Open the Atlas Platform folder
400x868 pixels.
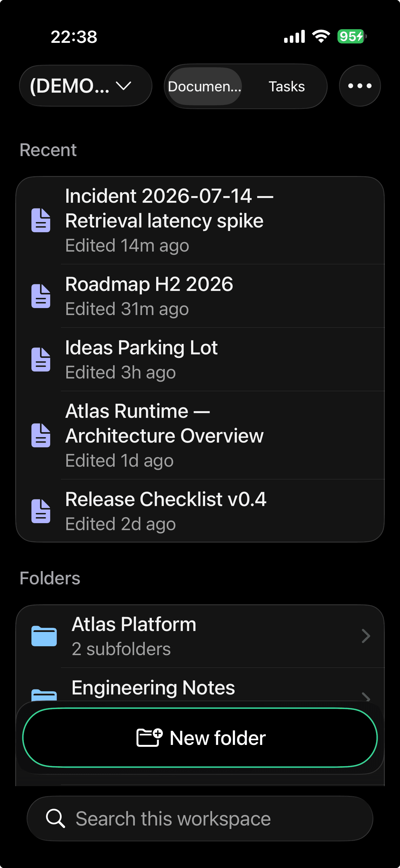point(200,636)
